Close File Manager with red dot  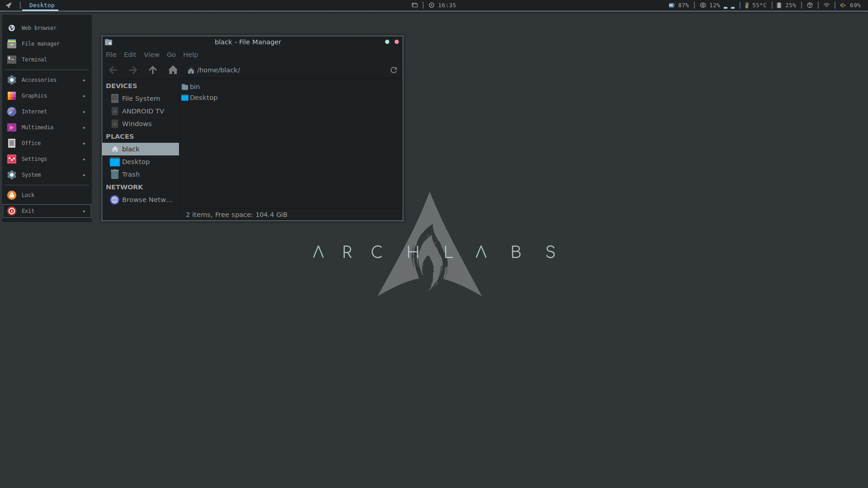[x=397, y=42]
